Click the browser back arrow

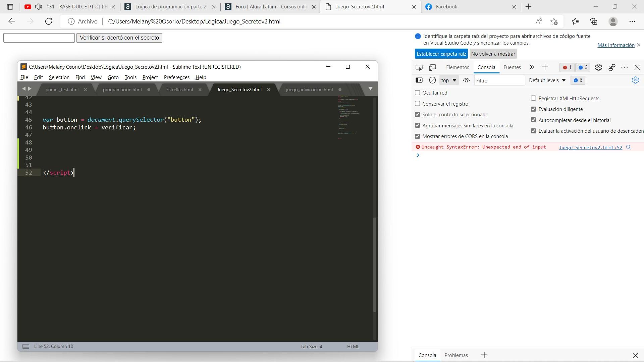(x=12, y=21)
